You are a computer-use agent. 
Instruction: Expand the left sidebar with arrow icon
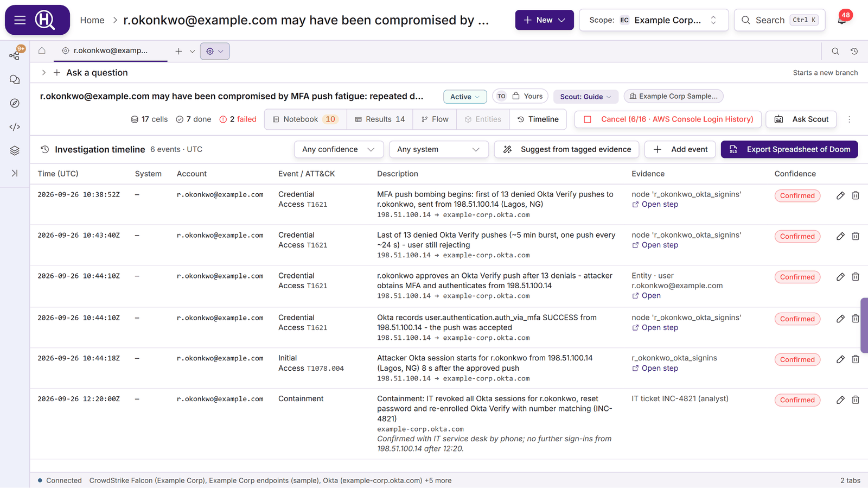(15, 173)
